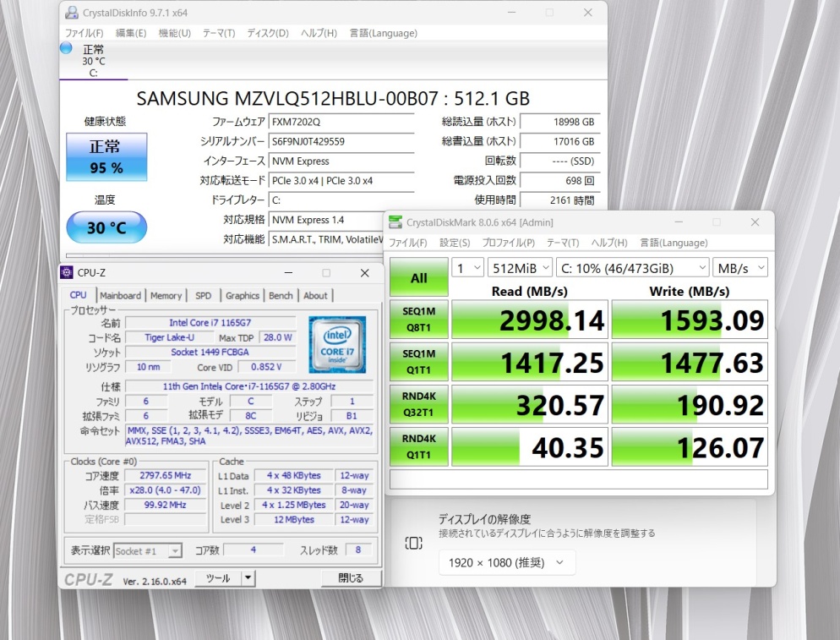This screenshot has height=640, width=840.
Task: Click the 閉じる button in CPU-Z
Action: [351, 578]
